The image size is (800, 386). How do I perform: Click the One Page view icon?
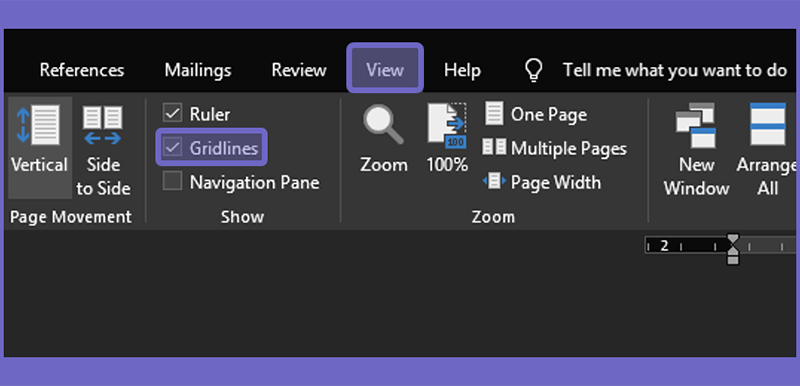click(x=494, y=113)
